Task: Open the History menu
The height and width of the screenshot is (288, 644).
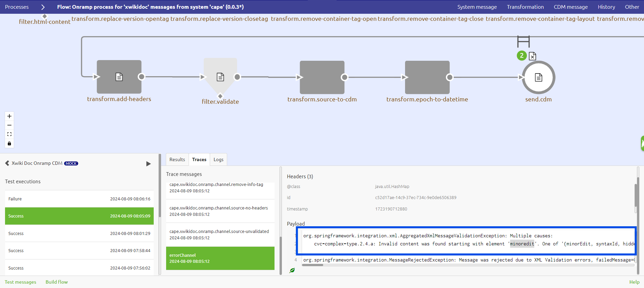Action: pos(606,7)
